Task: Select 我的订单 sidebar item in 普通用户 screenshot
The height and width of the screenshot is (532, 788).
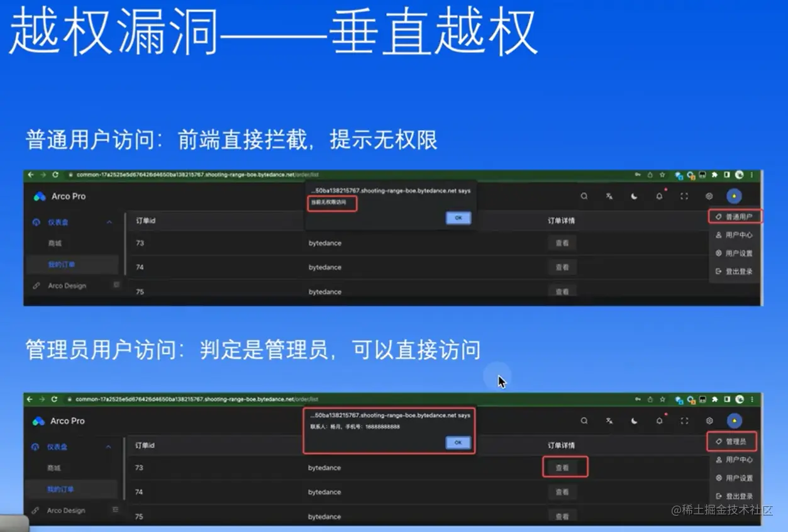Action: coord(72,265)
